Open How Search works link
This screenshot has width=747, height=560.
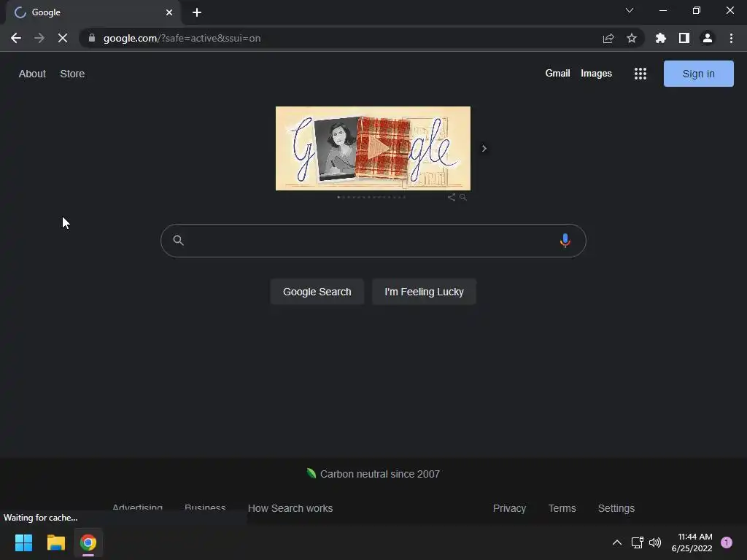click(x=290, y=508)
